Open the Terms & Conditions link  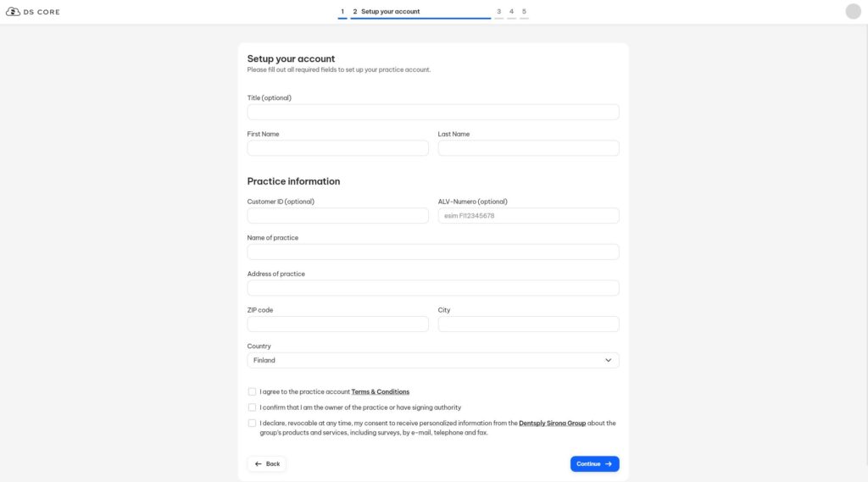(380, 392)
